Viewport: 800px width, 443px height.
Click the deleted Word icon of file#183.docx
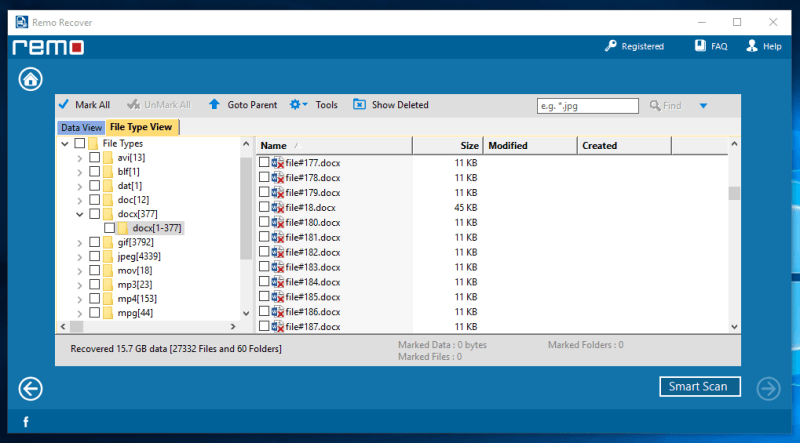click(x=278, y=267)
